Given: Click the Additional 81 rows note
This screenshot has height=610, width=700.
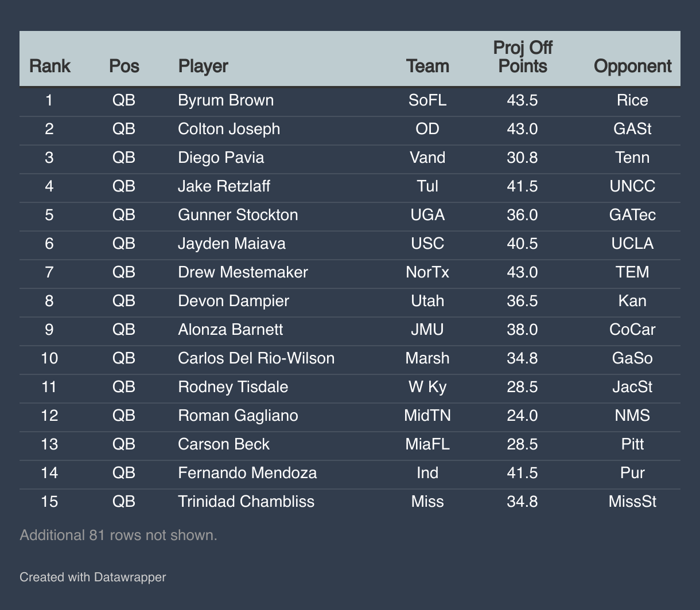Looking at the screenshot, I should click(x=118, y=535).
